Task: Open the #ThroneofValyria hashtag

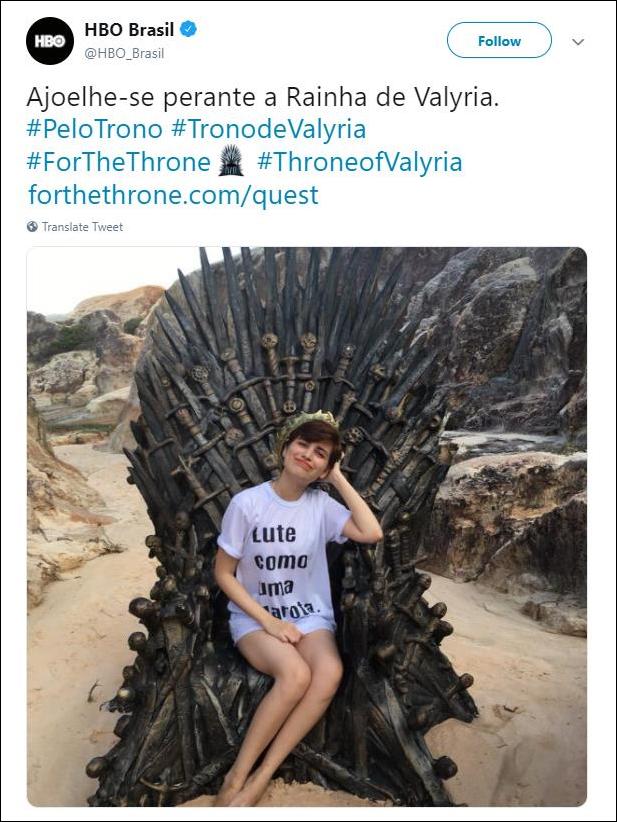Action: (x=359, y=162)
